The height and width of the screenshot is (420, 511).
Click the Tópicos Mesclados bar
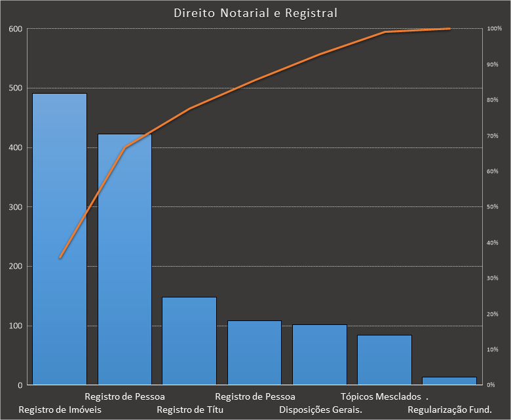[x=385, y=360]
